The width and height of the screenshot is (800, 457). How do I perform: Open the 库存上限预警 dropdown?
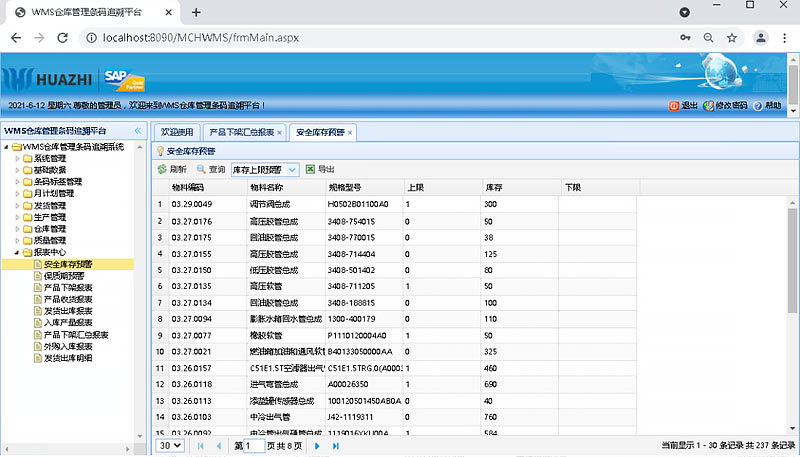[292, 170]
